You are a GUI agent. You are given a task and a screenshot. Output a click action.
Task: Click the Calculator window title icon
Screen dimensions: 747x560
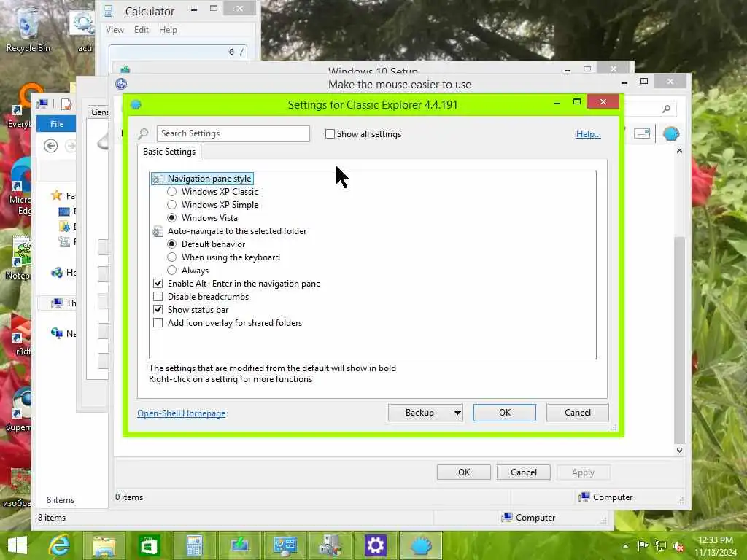(x=109, y=11)
